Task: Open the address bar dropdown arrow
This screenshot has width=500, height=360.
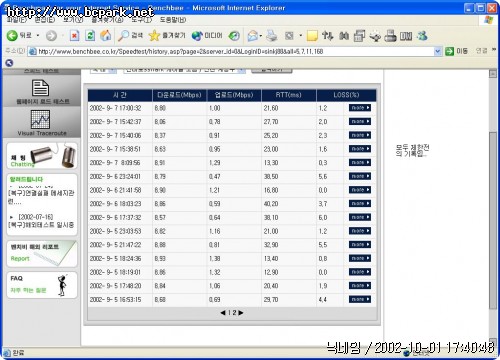Action: [x=438, y=51]
